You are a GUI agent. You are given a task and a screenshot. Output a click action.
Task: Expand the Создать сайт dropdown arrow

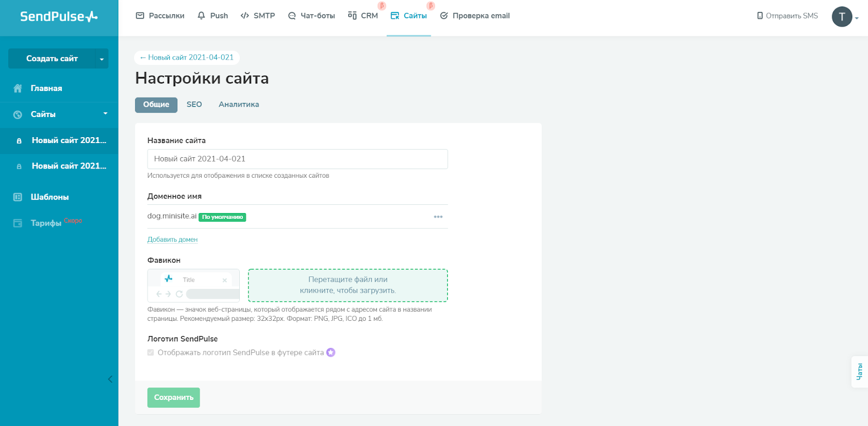coord(101,59)
